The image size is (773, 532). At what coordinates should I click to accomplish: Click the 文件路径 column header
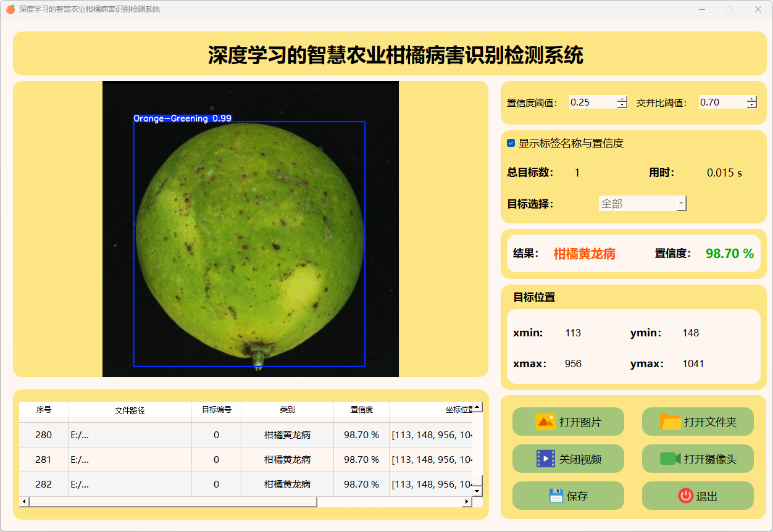(130, 410)
